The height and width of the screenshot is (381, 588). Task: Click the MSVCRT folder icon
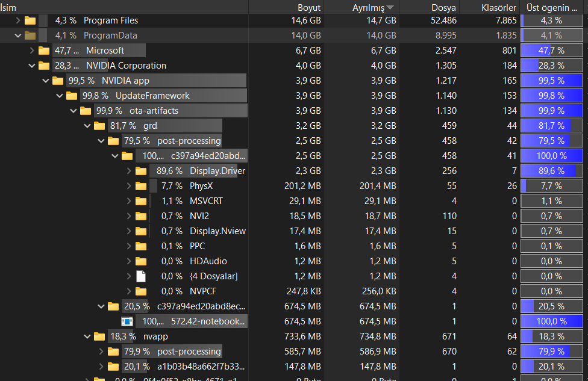tap(141, 201)
